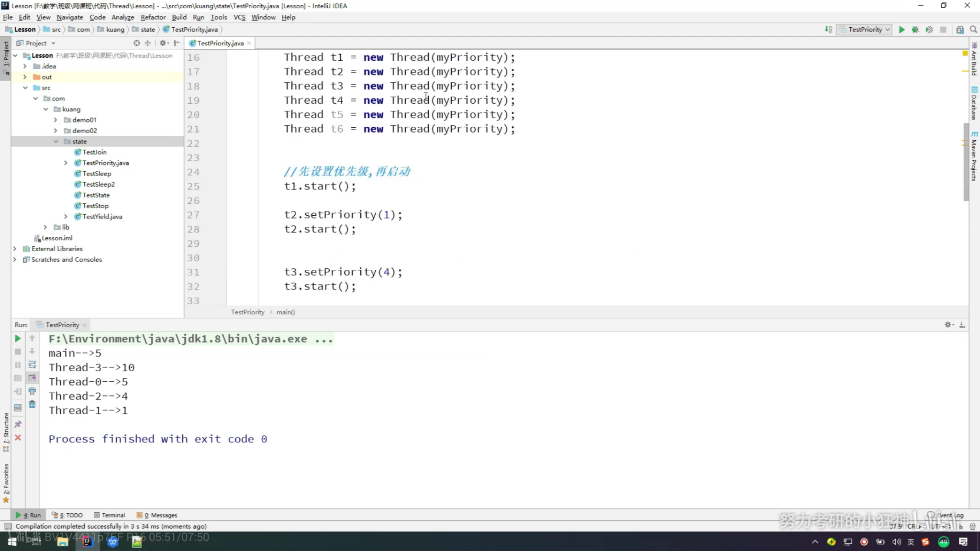Toggle scroll to the end of console

32,378
